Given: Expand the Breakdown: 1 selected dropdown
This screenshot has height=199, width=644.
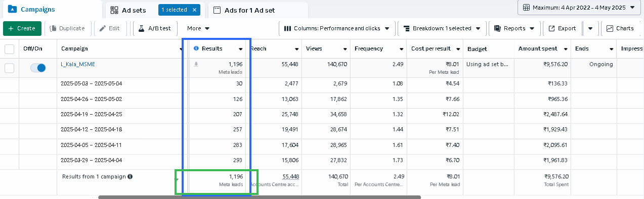Looking at the screenshot, I should [442, 28].
